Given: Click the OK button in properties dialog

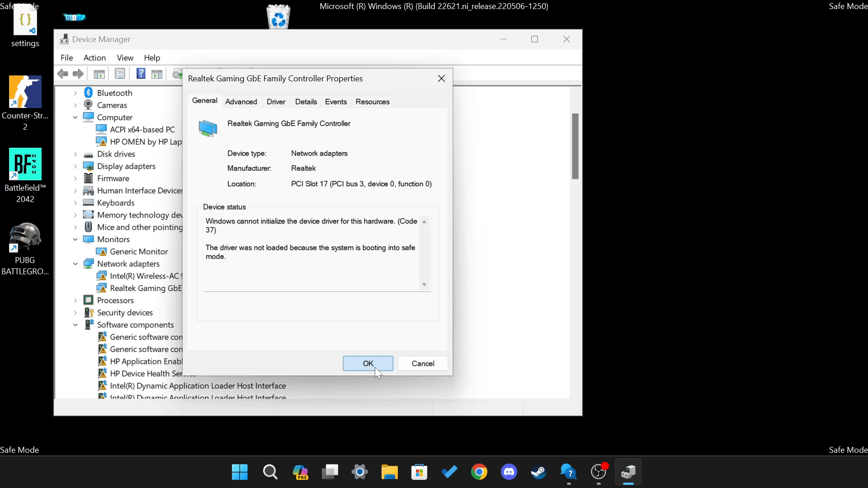Looking at the screenshot, I should coord(368,363).
